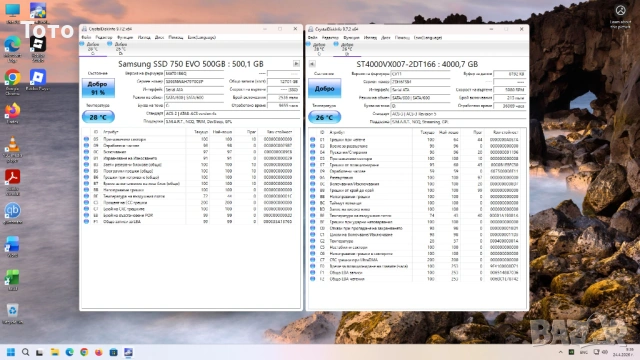
Task: Show previous disk arrow in ST4000 window
Action: pos(312,64)
